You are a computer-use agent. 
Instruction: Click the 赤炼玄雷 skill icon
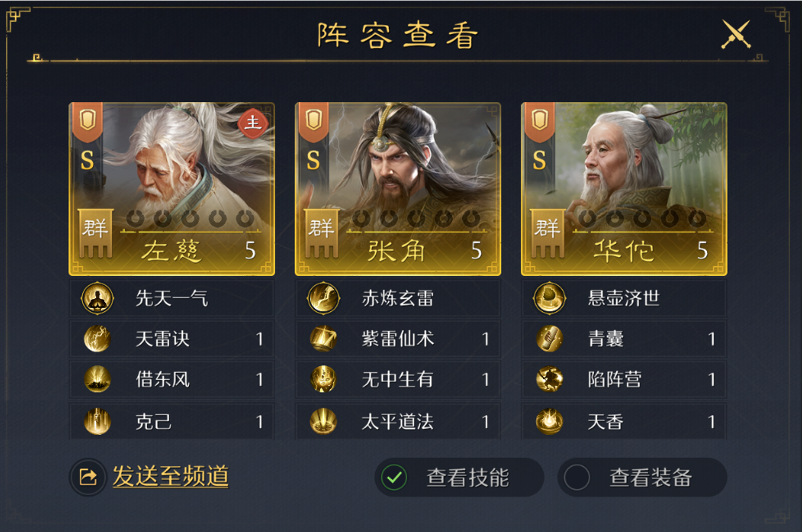(324, 298)
